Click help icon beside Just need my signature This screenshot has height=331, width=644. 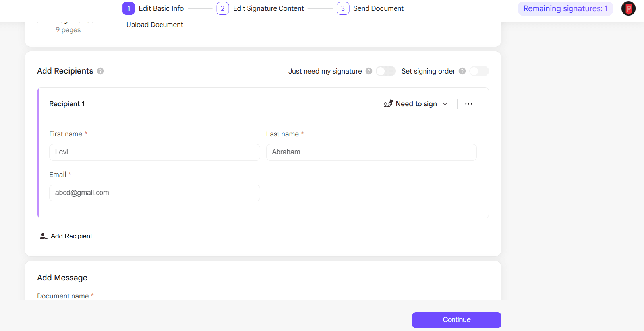(369, 71)
